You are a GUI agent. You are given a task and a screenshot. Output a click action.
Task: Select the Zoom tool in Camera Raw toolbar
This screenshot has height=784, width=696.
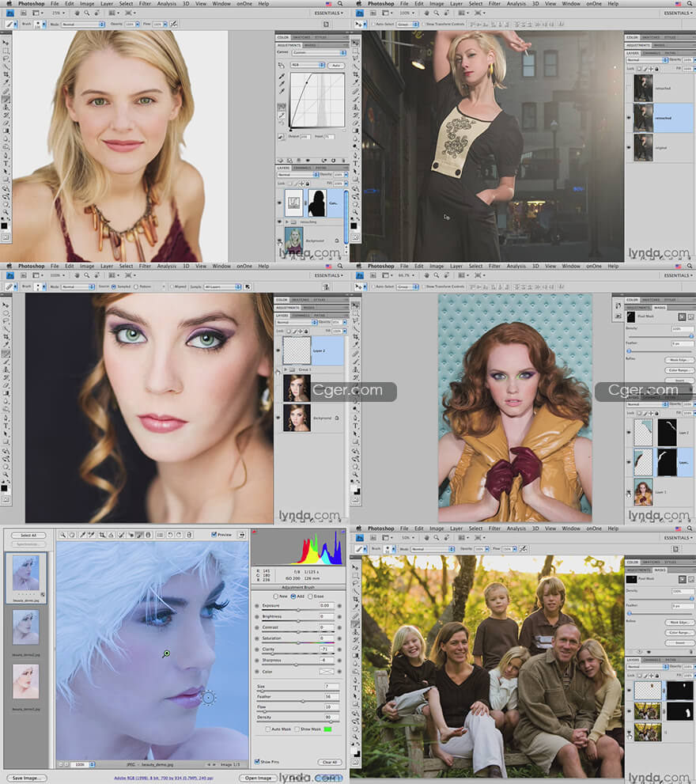pos(62,535)
